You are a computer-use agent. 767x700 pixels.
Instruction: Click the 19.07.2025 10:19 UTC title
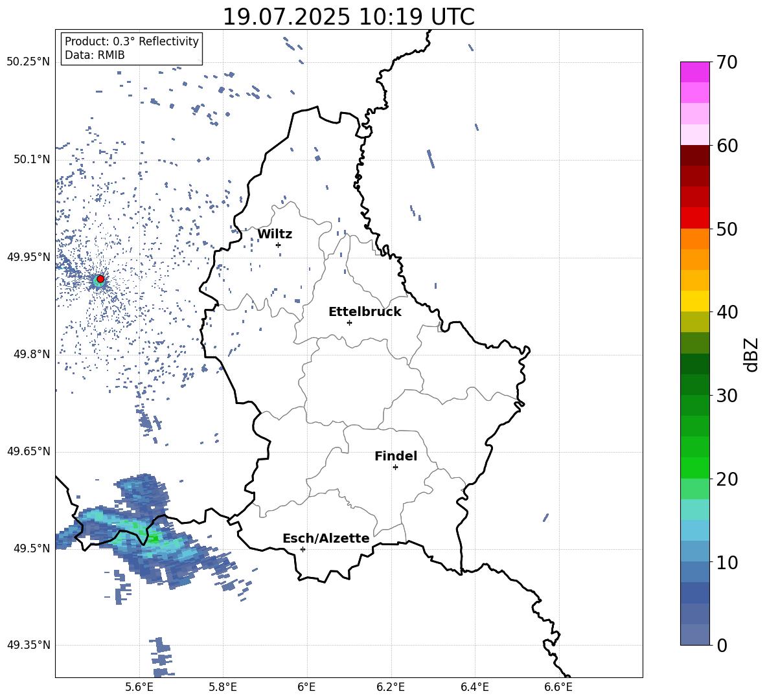[x=349, y=17]
